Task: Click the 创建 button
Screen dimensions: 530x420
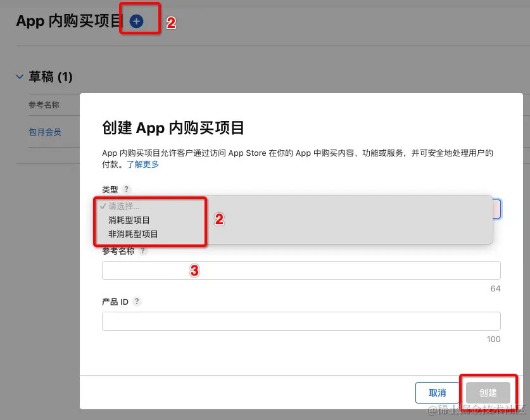Action: 488,393
